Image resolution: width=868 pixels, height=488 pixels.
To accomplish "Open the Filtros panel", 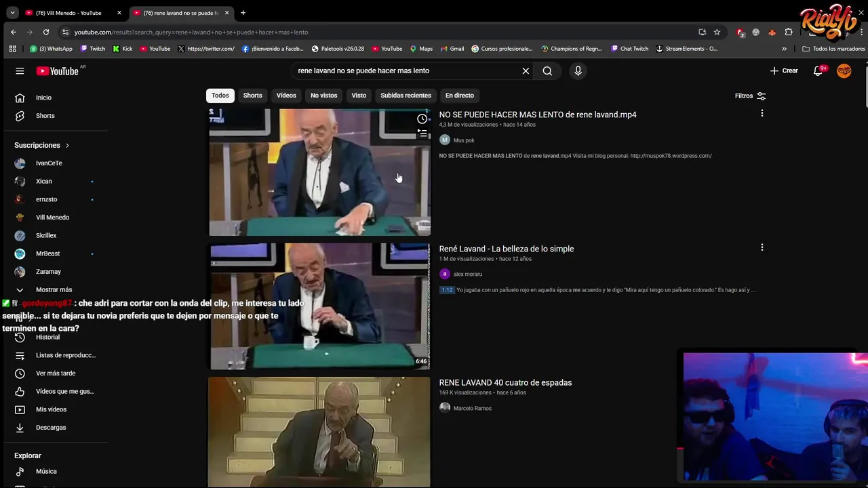I will tap(751, 96).
